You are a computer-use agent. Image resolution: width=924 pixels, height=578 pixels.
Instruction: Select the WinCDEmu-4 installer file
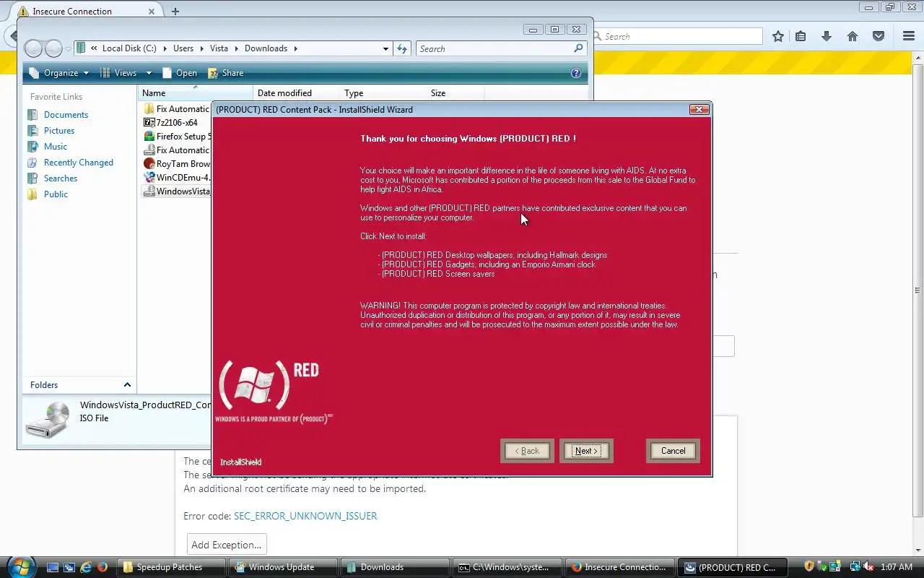pyautogui.click(x=177, y=178)
